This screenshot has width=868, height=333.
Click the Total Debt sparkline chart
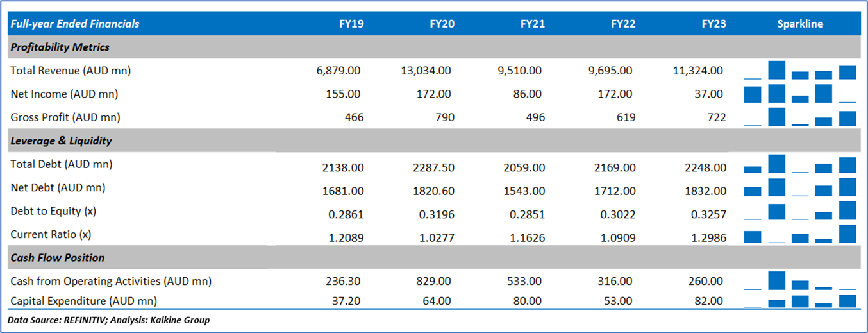click(800, 165)
